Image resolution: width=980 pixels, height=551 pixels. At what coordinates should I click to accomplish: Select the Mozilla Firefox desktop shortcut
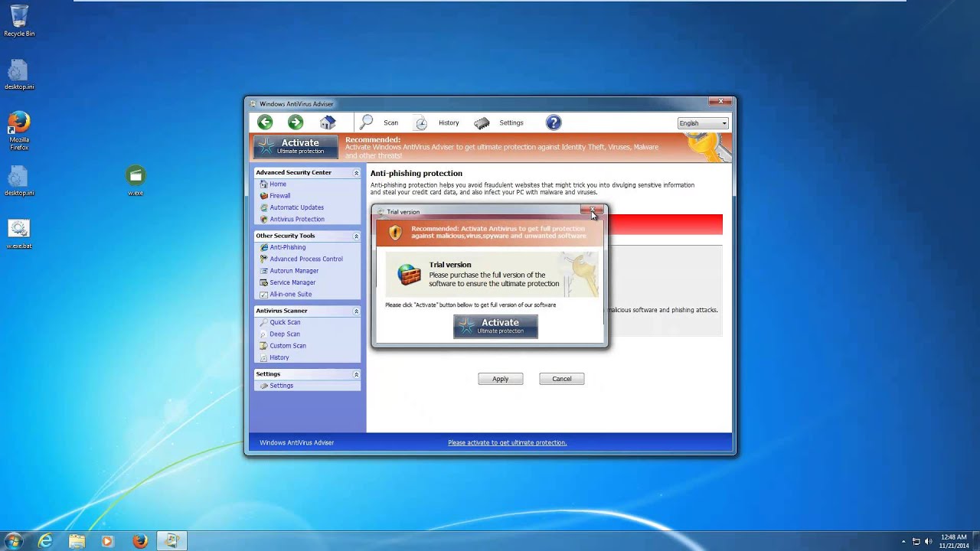tap(19, 131)
